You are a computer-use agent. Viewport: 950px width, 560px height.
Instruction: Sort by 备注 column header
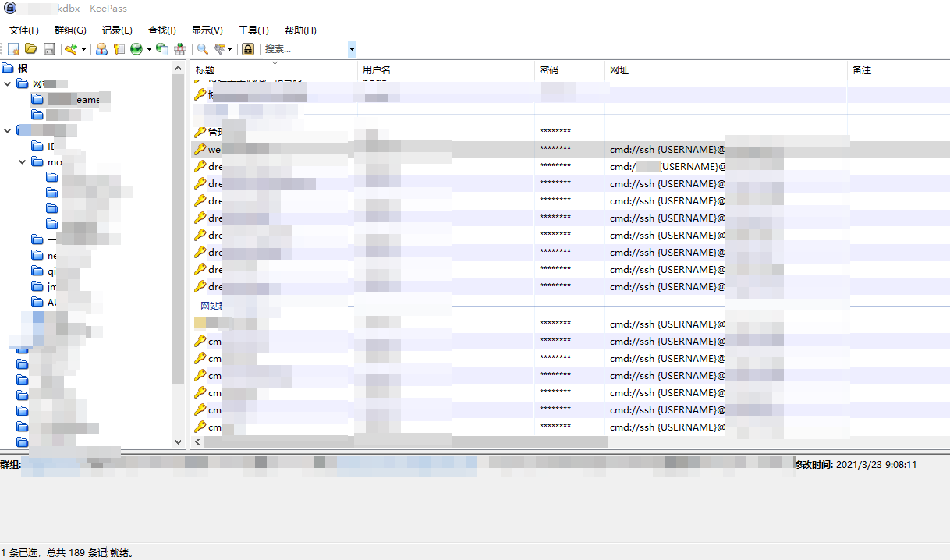coord(899,70)
